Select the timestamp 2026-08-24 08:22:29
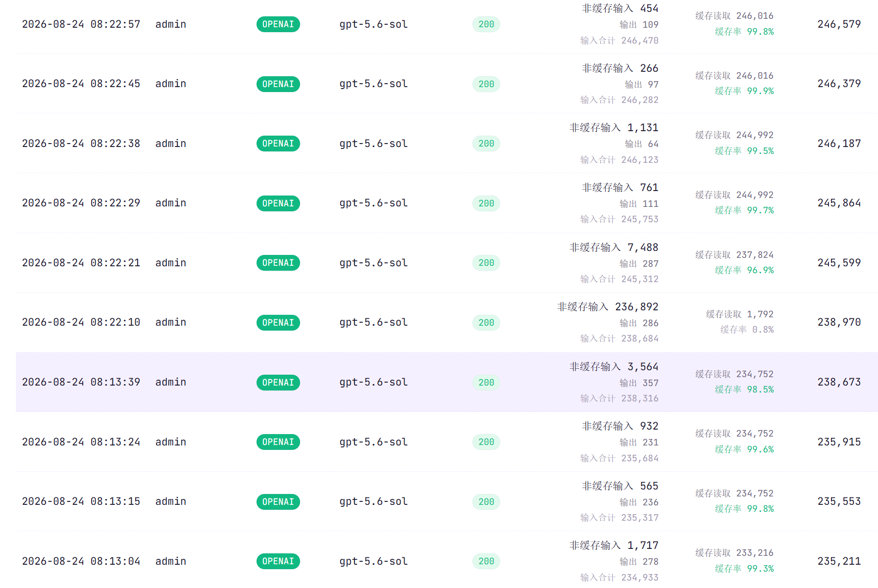The height and width of the screenshot is (588, 878). pyautogui.click(x=81, y=203)
